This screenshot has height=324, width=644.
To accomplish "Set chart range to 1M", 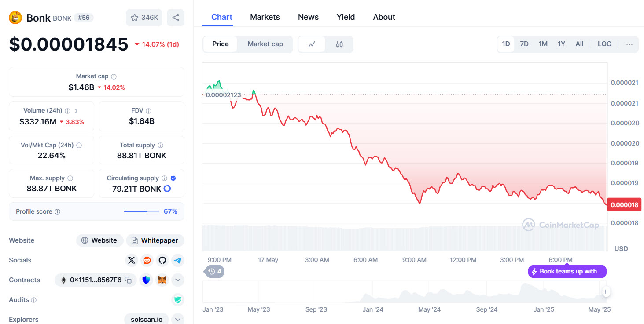I will point(543,44).
